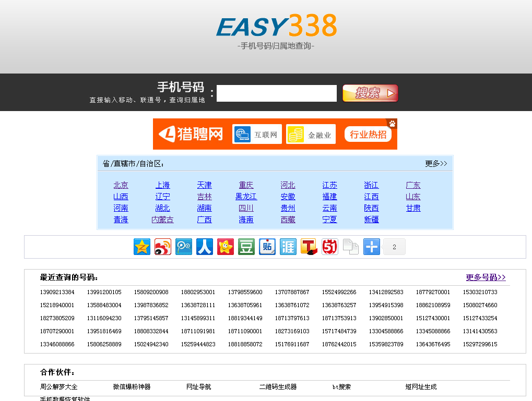Click recent number 13909213384

coord(57,292)
